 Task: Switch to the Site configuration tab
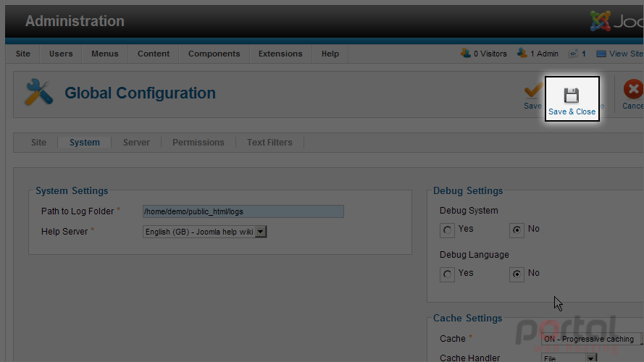(x=38, y=143)
